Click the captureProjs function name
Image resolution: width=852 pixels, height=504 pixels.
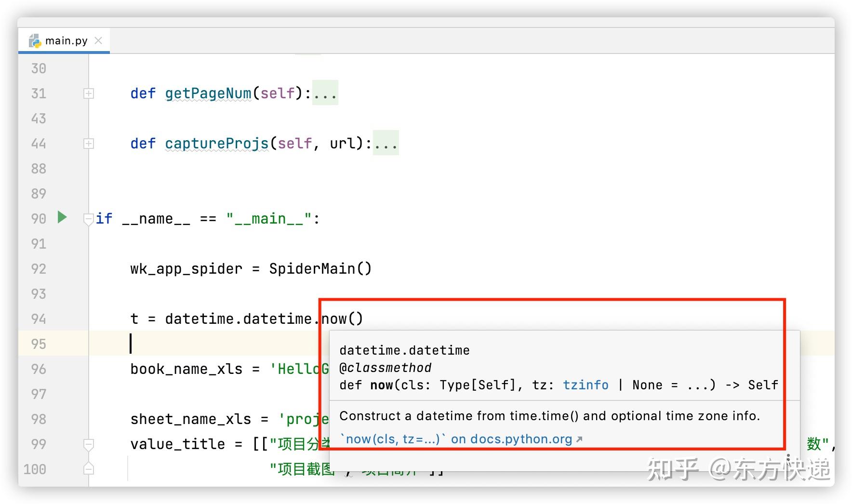pyautogui.click(x=217, y=143)
